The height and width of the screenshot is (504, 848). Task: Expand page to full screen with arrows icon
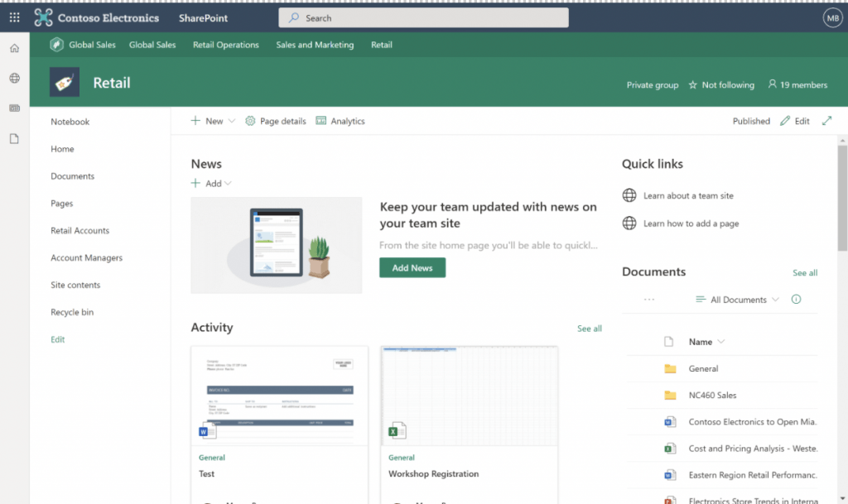pyautogui.click(x=827, y=121)
